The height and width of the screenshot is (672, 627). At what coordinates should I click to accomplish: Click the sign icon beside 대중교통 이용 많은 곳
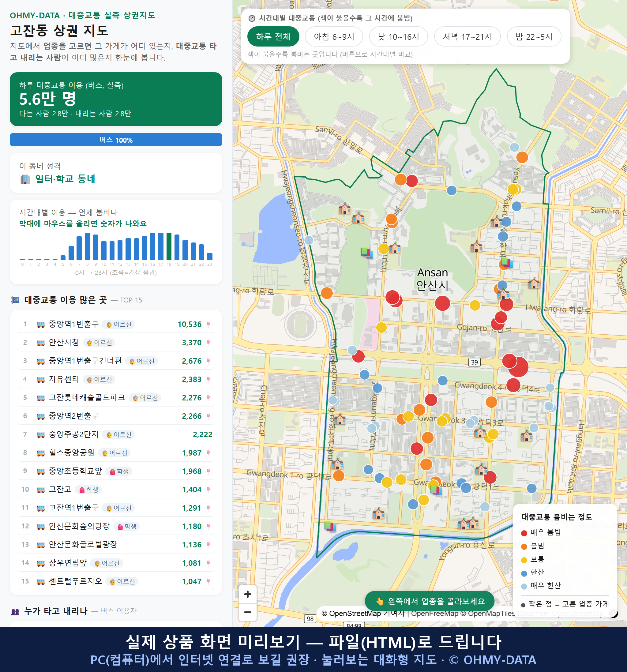tap(15, 300)
